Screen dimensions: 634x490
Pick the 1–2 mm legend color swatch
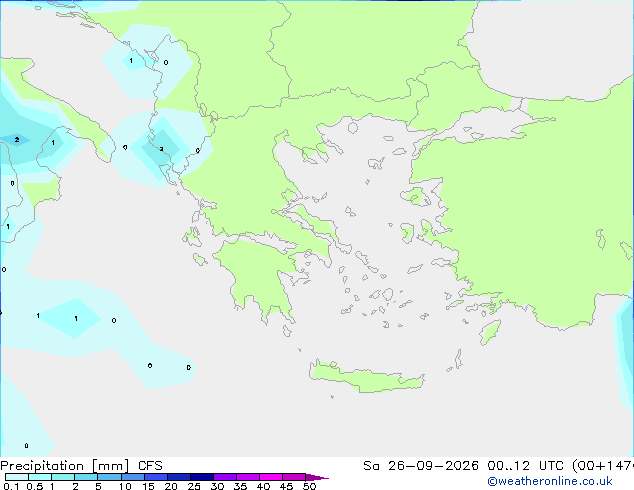coord(63,477)
